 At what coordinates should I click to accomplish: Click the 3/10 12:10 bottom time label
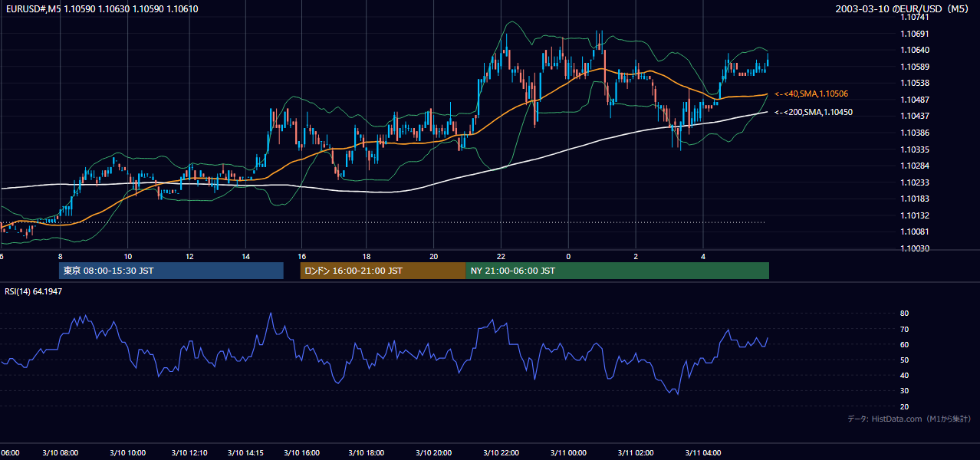189,452
